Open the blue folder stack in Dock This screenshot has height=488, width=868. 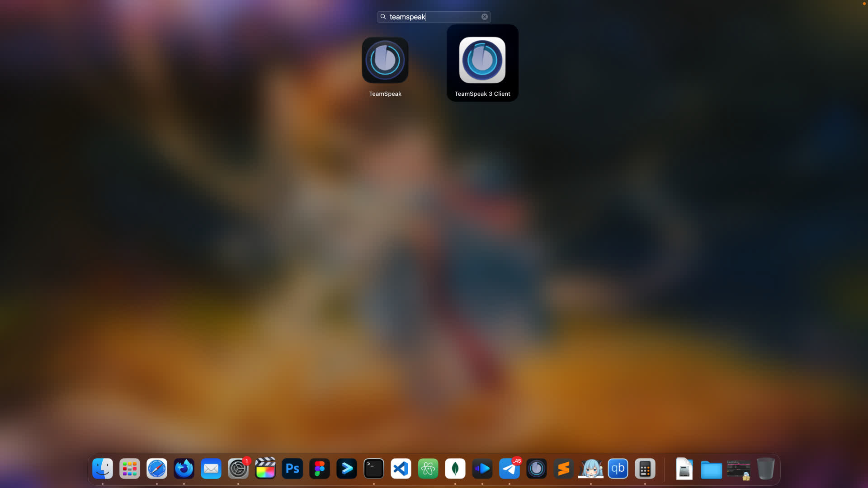(x=712, y=469)
